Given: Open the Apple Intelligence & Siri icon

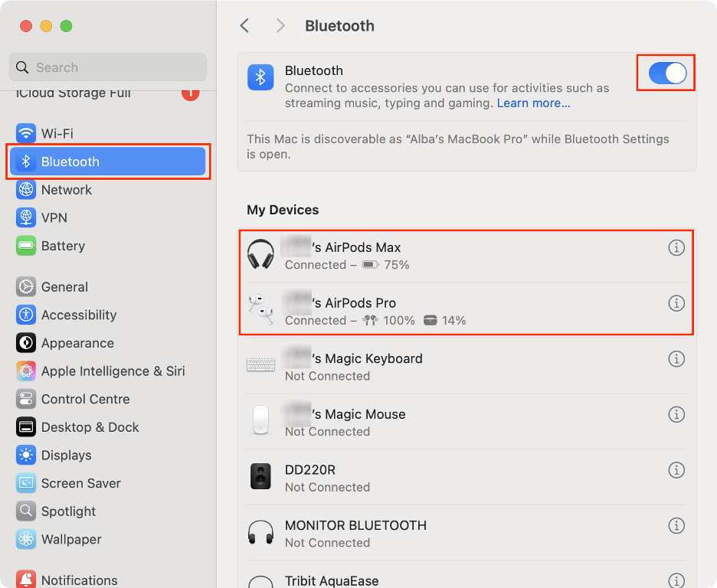Looking at the screenshot, I should pos(26,371).
